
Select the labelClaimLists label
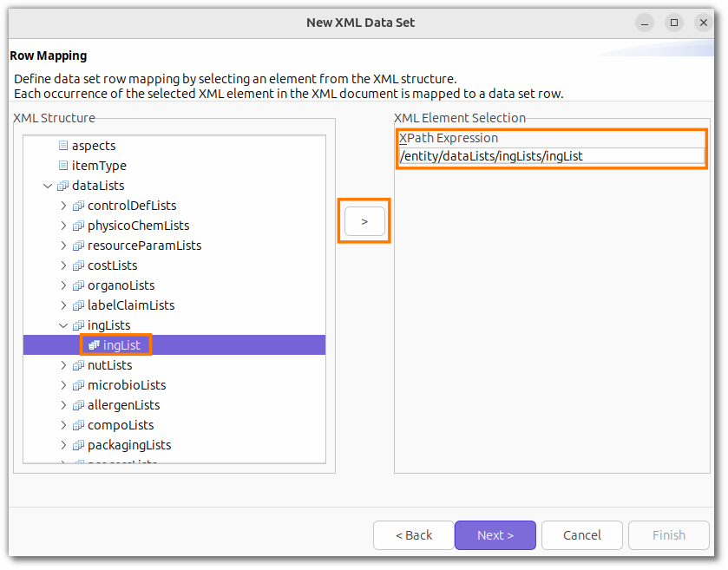tap(131, 305)
